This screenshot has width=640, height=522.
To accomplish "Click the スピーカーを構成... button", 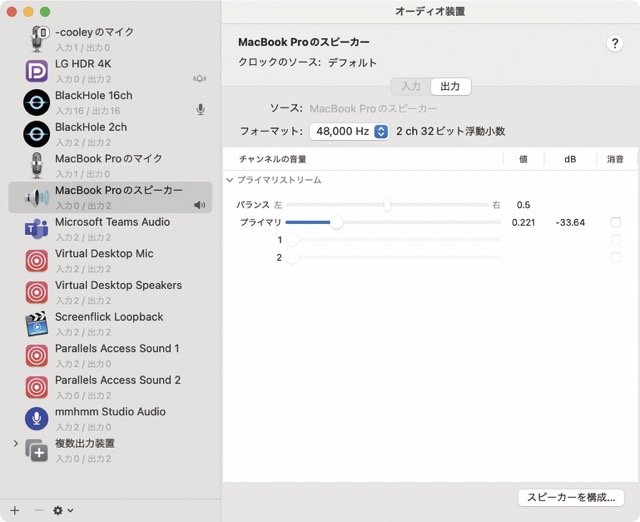I will pyautogui.click(x=571, y=498).
